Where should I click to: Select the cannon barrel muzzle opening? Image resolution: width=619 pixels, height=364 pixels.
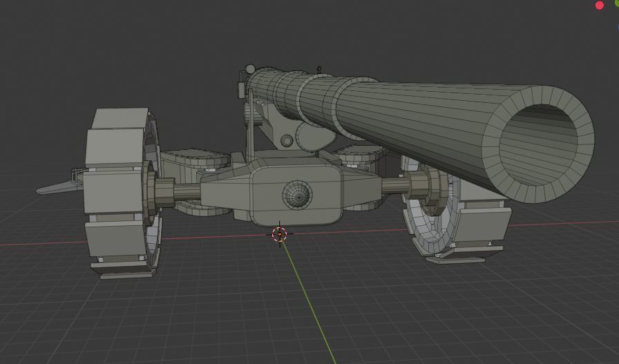[x=538, y=145]
